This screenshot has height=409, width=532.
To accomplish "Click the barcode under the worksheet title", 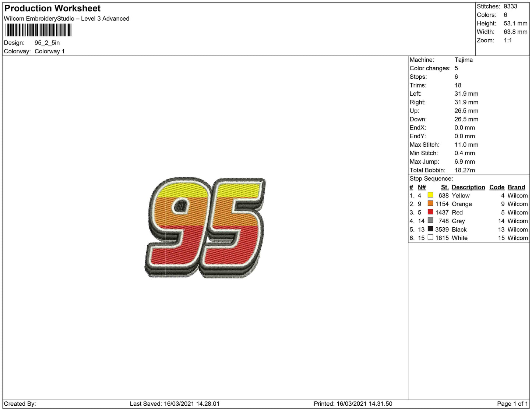I will (x=38, y=30).
